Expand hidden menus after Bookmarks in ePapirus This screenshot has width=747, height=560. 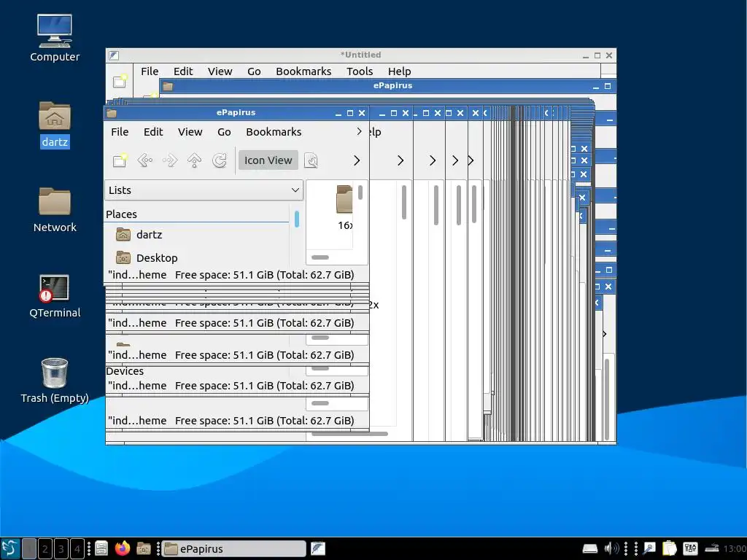[x=359, y=131]
